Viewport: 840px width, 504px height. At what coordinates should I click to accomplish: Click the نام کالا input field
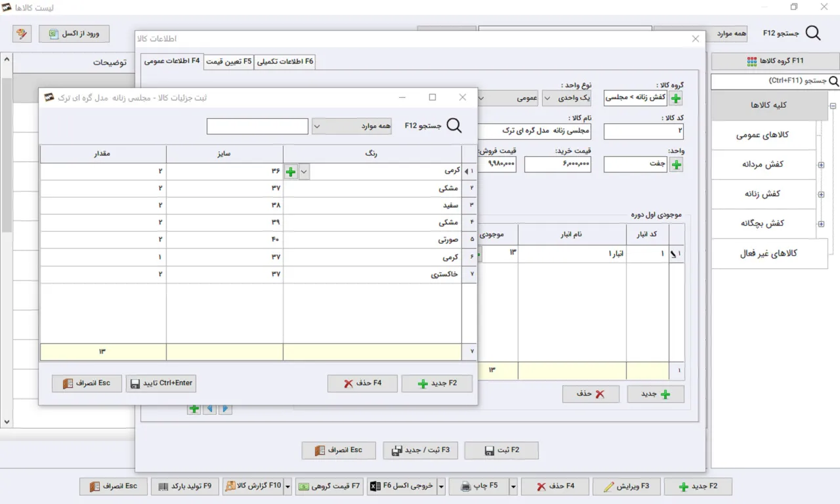click(535, 131)
